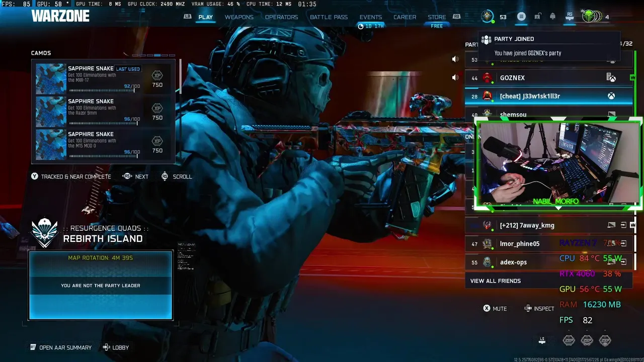Click the join icon on 7away_kmg row
Screen dimensions: 644x362
(623, 225)
